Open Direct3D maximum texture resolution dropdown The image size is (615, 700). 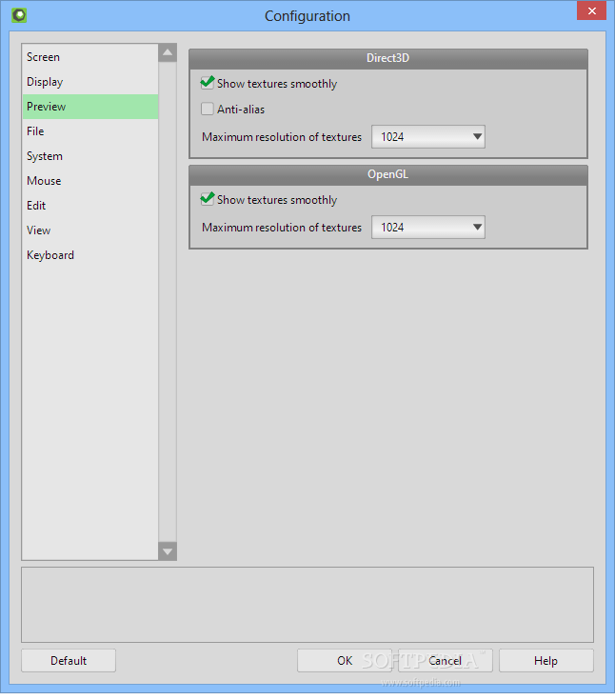click(x=428, y=136)
